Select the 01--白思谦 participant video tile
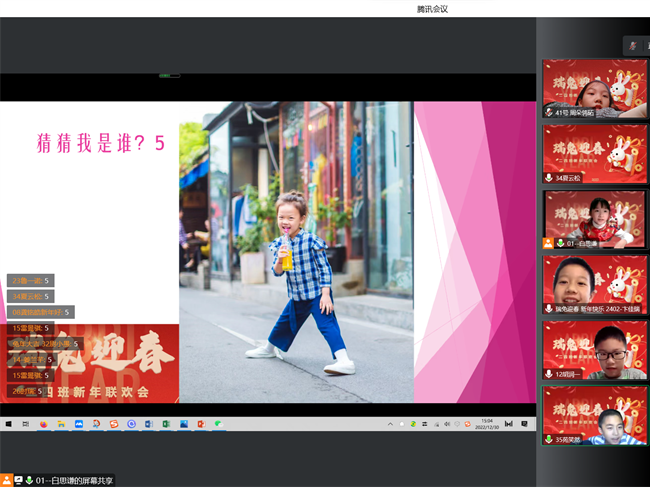This screenshot has width=650, height=495. pos(594,219)
